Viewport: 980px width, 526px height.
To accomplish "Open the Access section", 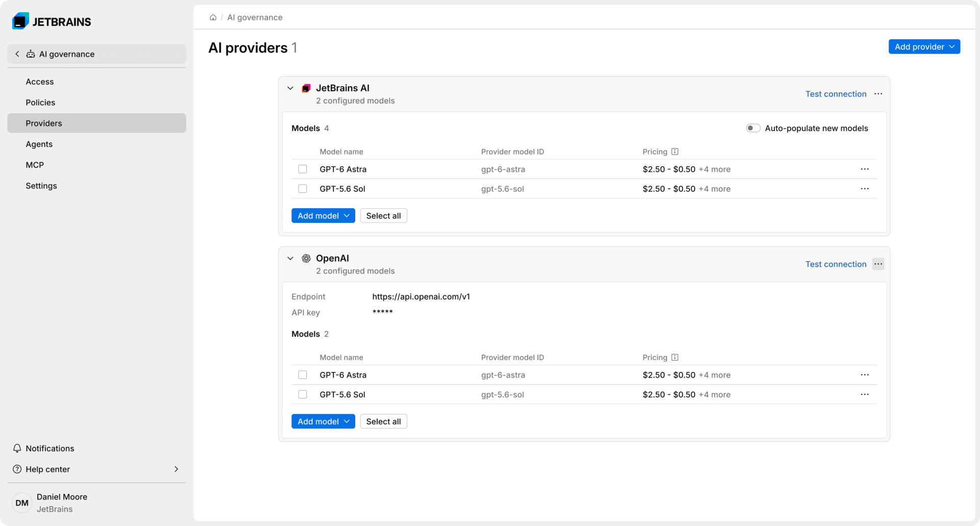I will click(96, 82).
